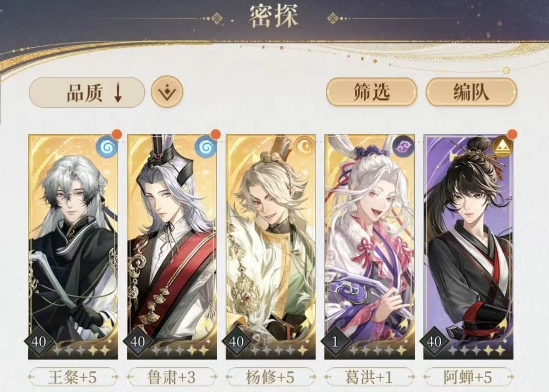Click the level 1 badge on 葛洪's card
Viewport: 549px width, 392px height.
(x=336, y=342)
